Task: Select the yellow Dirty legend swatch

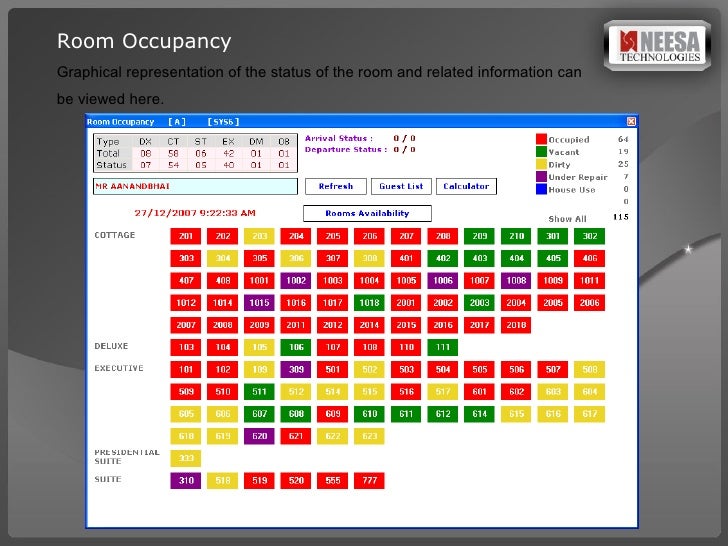Action: point(541,164)
